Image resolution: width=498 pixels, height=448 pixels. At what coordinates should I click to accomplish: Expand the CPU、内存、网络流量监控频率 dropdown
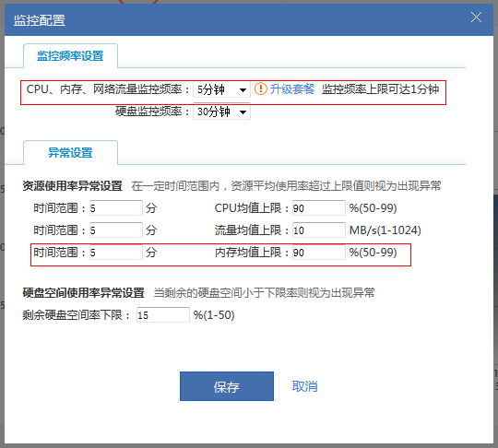click(221, 89)
